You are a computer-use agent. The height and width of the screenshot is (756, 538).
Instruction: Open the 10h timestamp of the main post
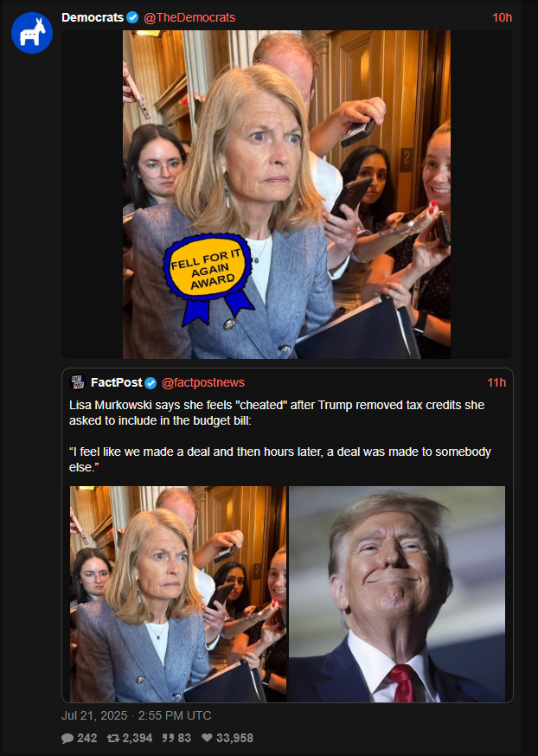(502, 18)
